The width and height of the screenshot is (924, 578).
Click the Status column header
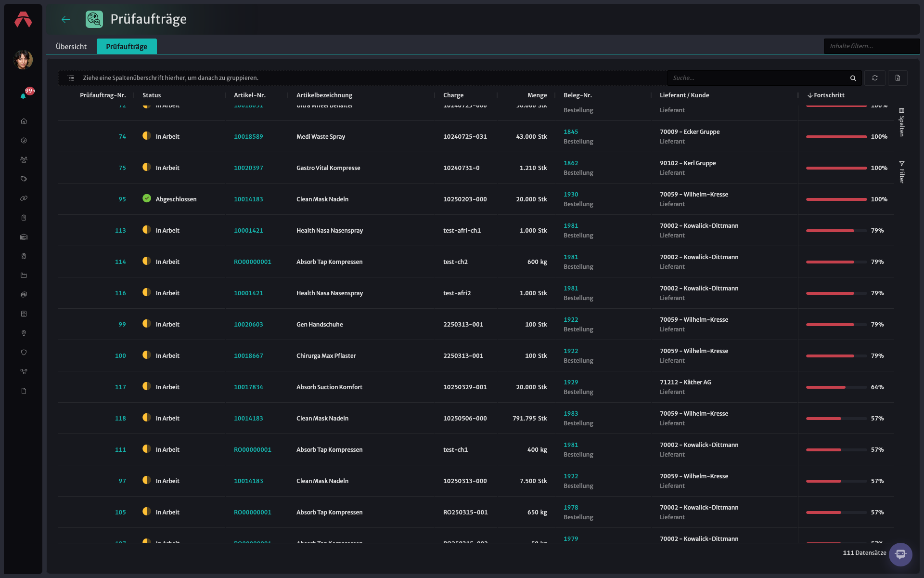coord(152,95)
